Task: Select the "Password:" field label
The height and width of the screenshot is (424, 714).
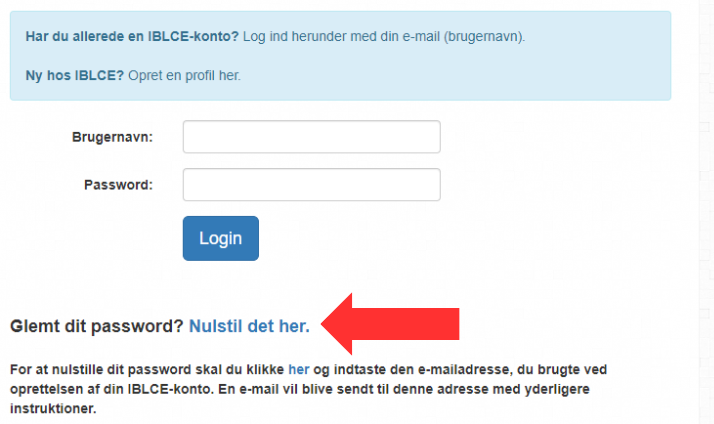Action: coord(118,185)
